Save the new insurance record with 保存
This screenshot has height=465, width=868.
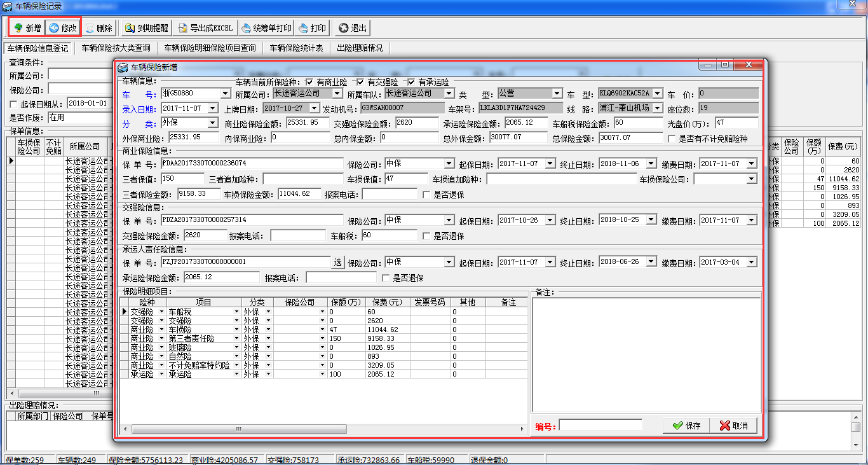point(687,426)
